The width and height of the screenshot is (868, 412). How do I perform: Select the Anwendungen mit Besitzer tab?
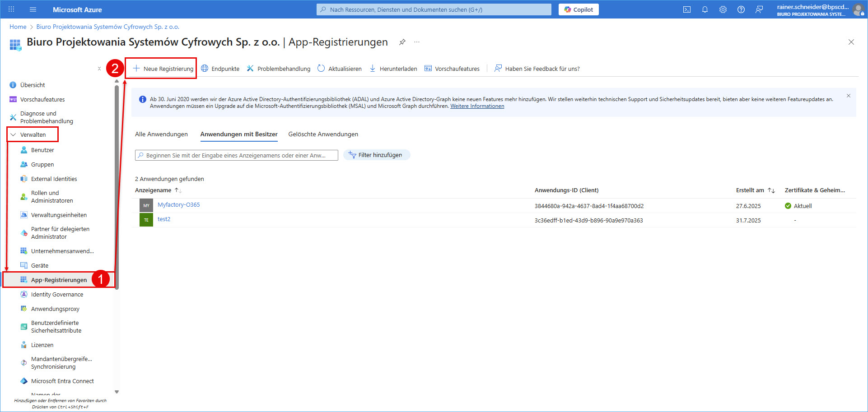coord(239,134)
